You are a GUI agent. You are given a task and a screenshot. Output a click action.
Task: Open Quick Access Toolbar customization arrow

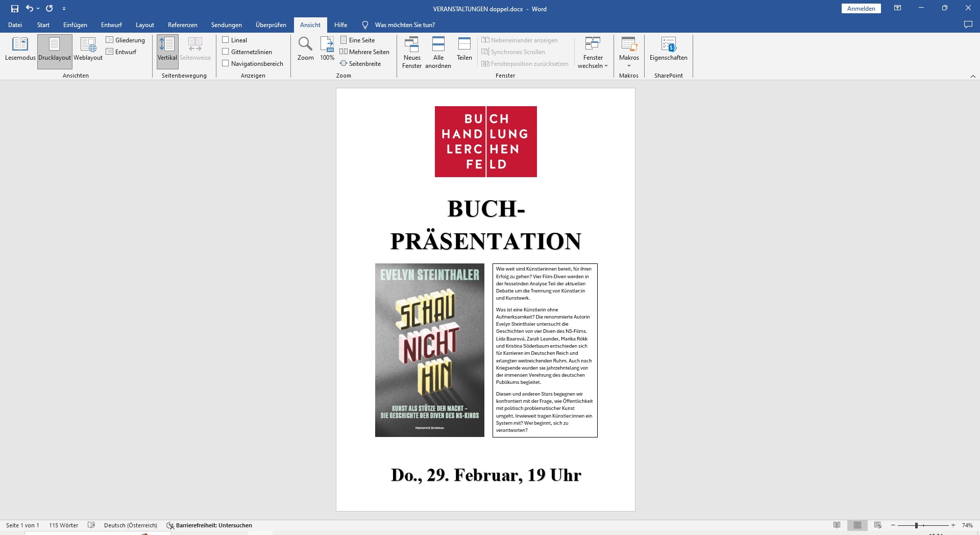(x=64, y=9)
